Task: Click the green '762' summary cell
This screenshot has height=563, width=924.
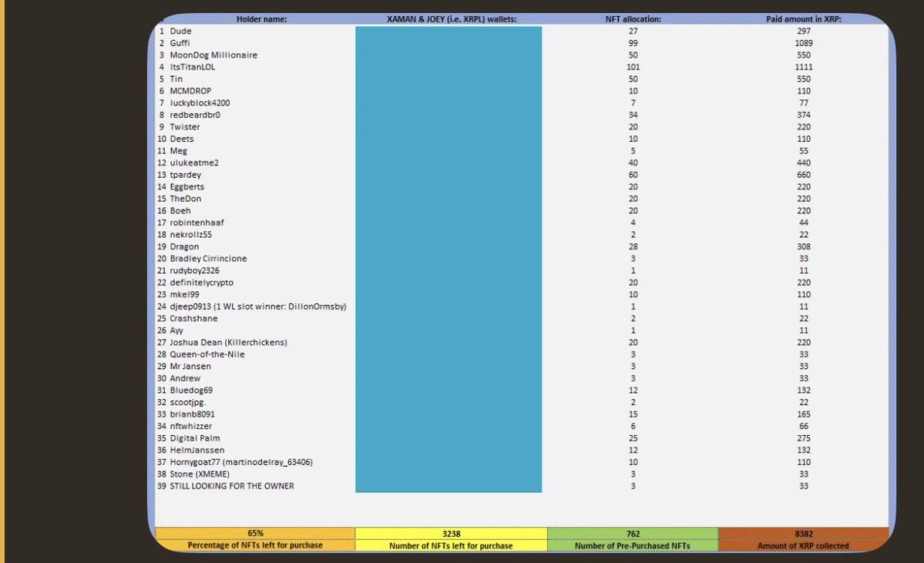Action: pyautogui.click(x=633, y=534)
